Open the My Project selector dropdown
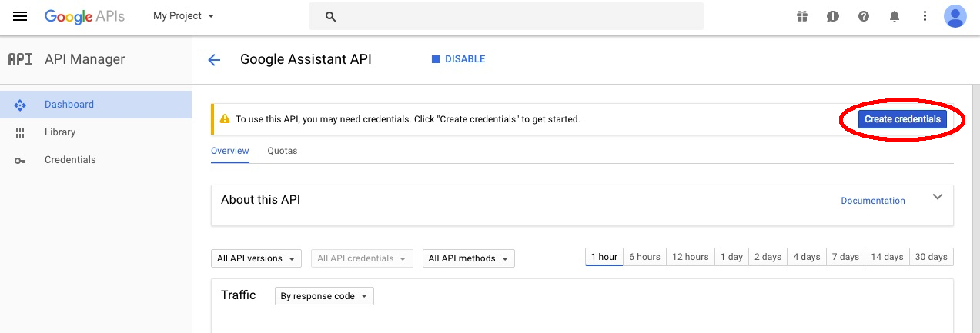 tap(184, 16)
